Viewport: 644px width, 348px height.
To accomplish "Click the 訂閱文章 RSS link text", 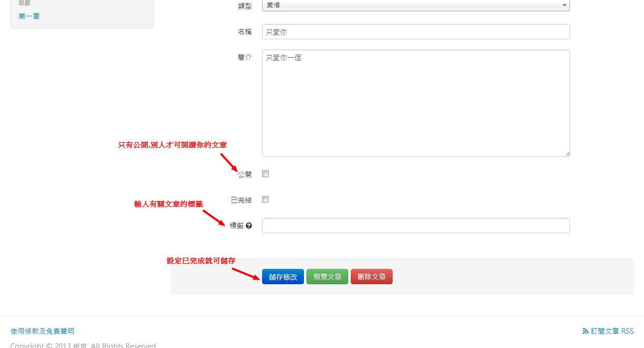I will 612,331.
